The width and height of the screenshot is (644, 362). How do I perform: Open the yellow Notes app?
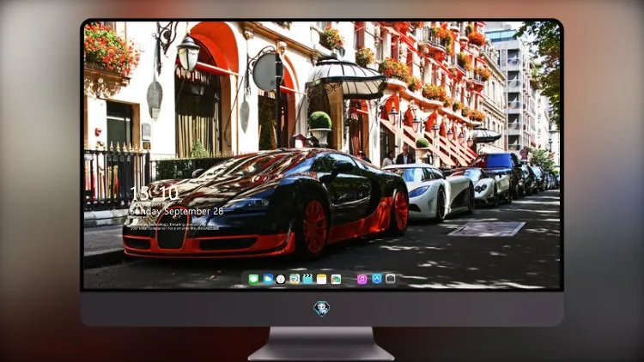(x=322, y=279)
